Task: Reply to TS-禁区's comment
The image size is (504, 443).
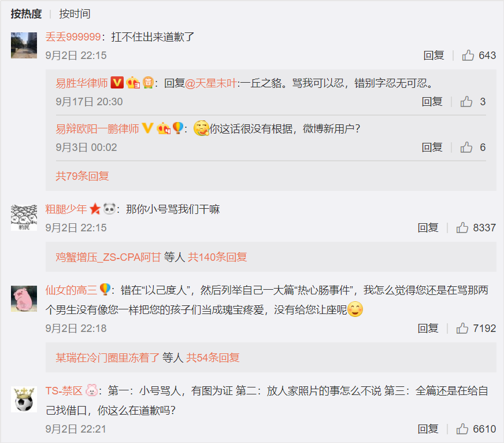Action: tap(428, 429)
